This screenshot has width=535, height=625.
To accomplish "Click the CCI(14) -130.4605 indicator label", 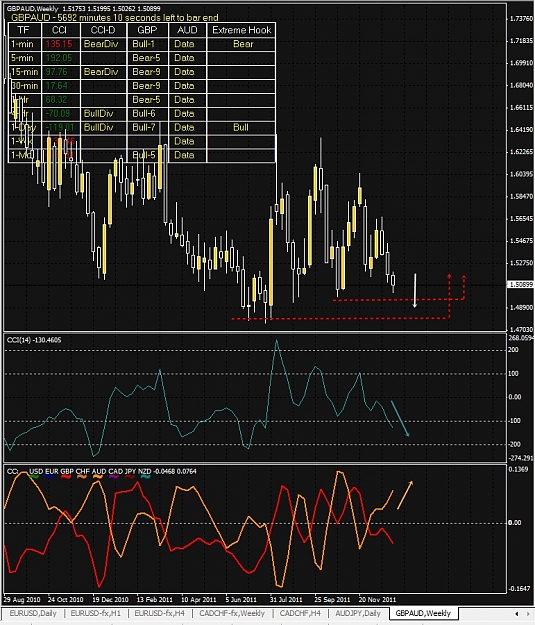I will (34, 340).
